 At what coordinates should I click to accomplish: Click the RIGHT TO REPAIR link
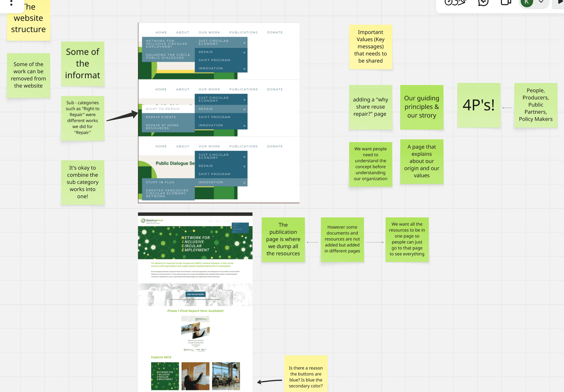[163, 109]
